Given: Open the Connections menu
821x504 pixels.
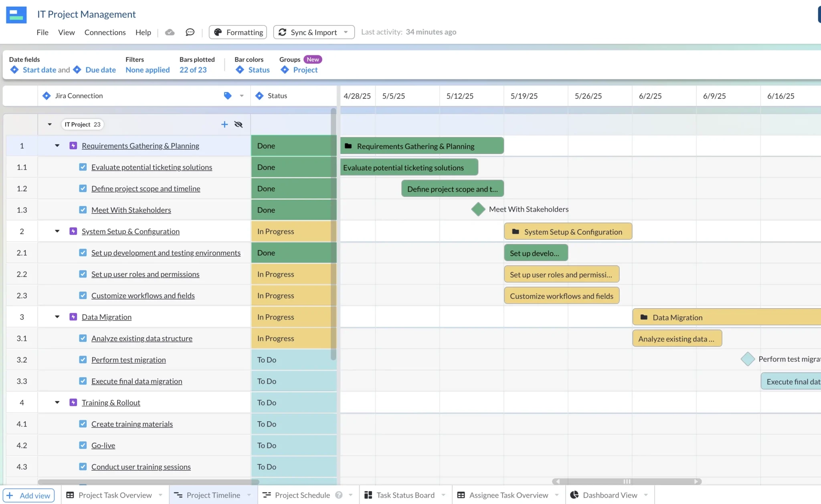Looking at the screenshot, I should tap(105, 32).
